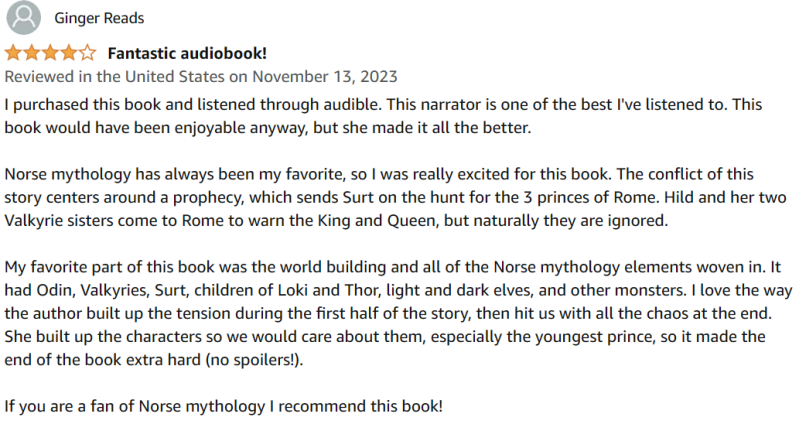Click the second filled rating star
The image size is (799, 424).
pos(32,53)
